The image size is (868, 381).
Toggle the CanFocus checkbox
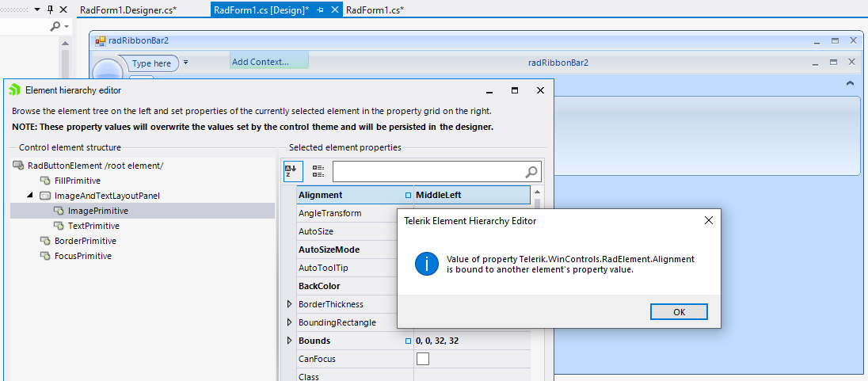(422, 359)
